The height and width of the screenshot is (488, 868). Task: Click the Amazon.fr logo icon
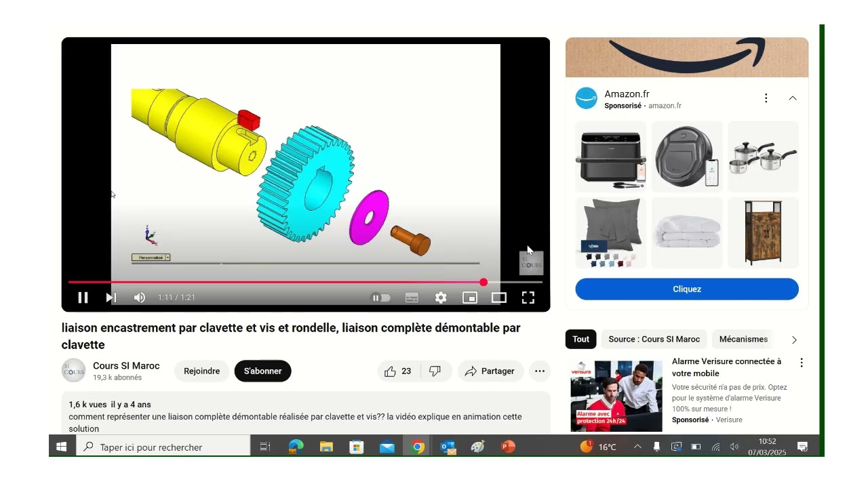(x=587, y=98)
